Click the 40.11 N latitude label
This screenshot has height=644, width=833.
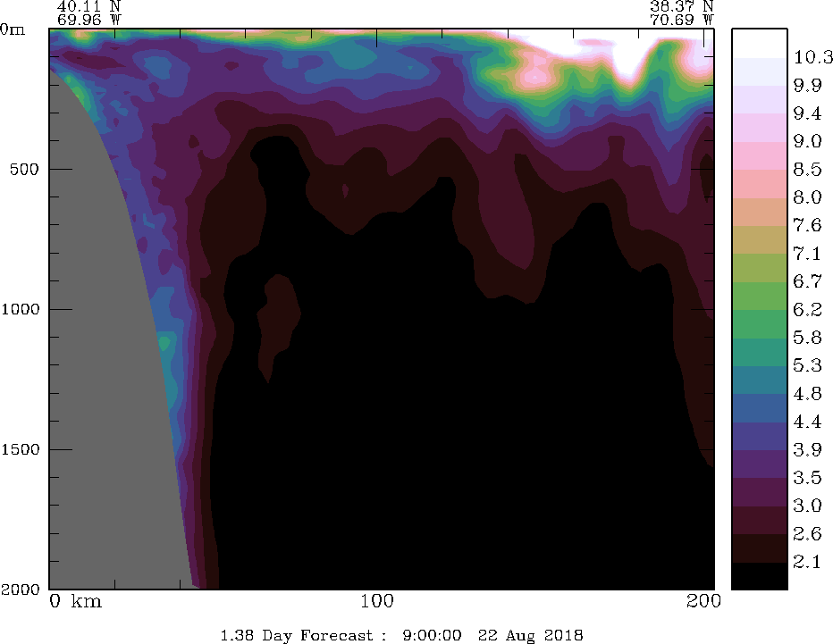(88, 6)
